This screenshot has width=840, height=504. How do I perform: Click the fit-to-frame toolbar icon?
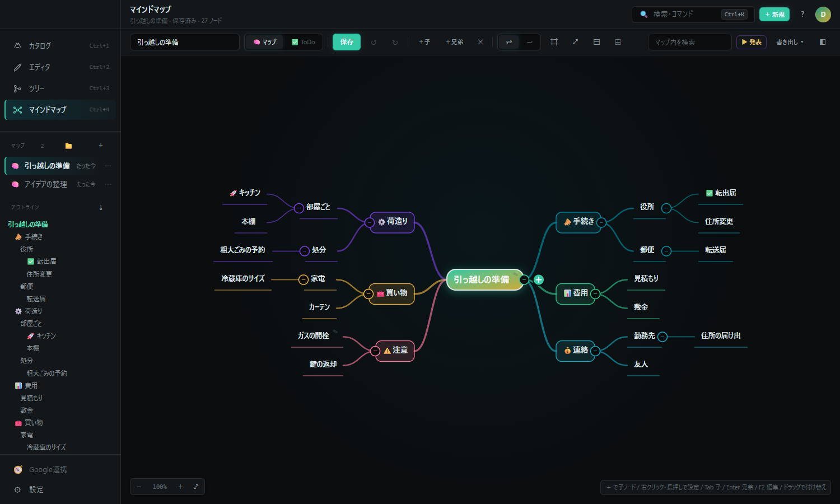(x=554, y=42)
